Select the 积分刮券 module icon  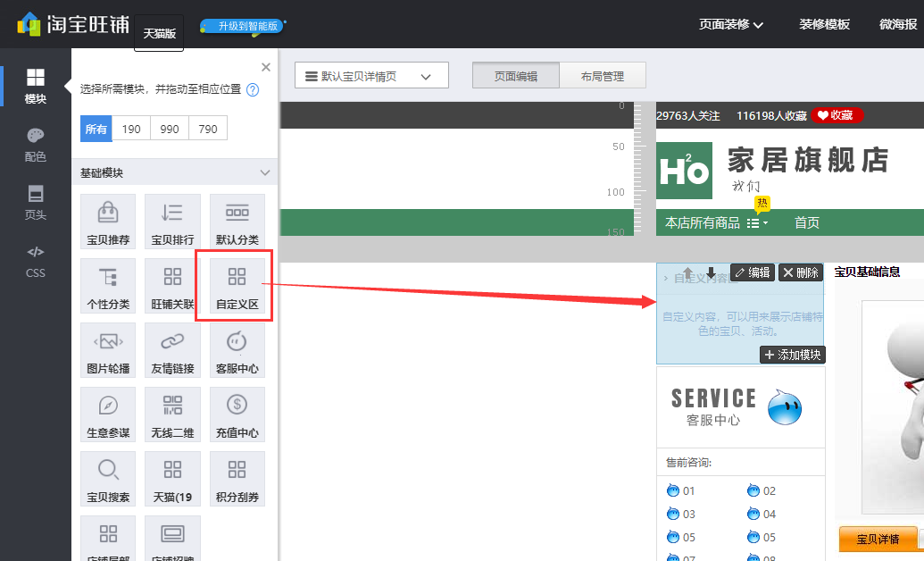pyautogui.click(x=237, y=479)
